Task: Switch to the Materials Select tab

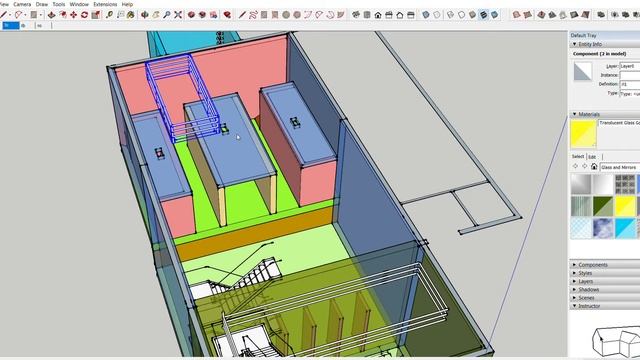Action: (x=578, y=157)
